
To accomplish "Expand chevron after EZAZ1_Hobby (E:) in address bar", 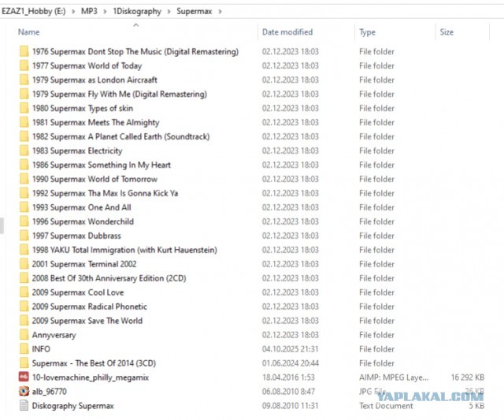I will pyautogui.click(x=73, y=12).
